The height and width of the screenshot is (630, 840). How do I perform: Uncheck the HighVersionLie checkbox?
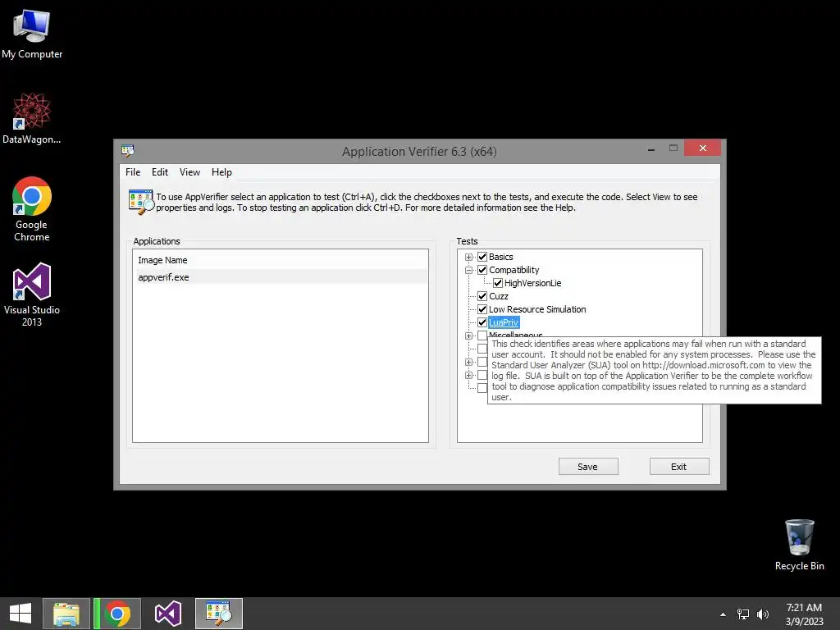click(x=498, y=283)
